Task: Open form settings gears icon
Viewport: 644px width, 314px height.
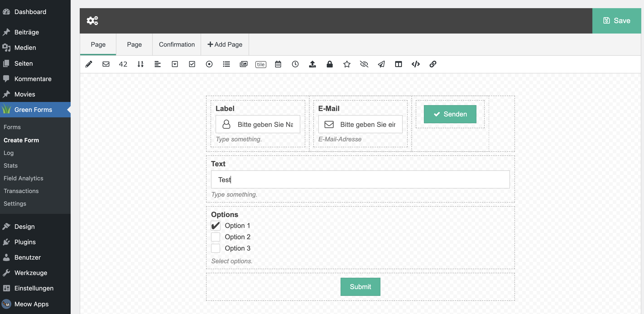Action: coord(92,21)
